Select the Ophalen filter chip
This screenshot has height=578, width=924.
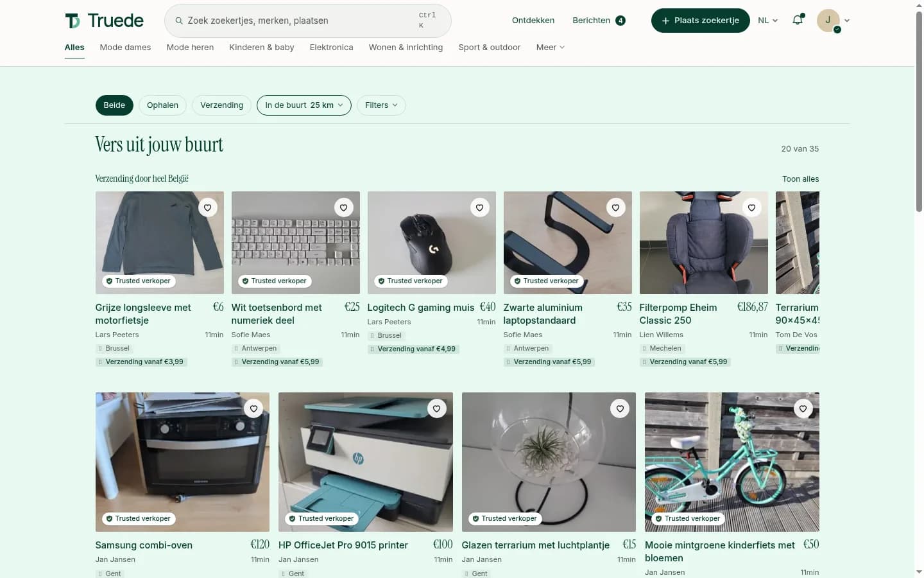point(162,105)
